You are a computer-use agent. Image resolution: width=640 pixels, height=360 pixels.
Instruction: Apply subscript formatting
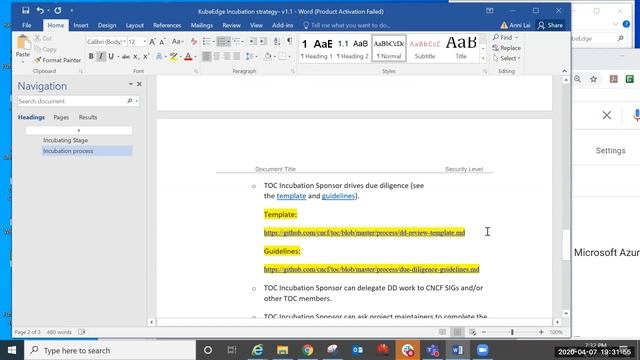[x=136, y=56]
